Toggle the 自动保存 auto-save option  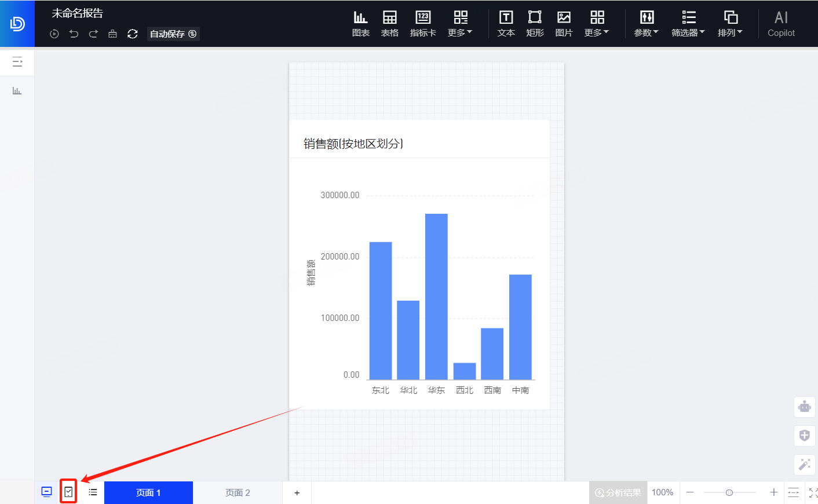[x=173, y=34]
